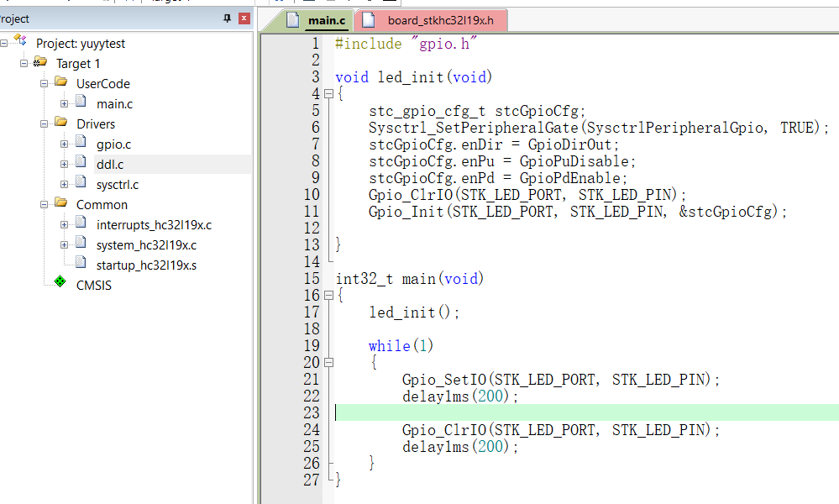Collapse the Target 1 tree node
This screenshot has width=839, height=504.
point(24,63)
